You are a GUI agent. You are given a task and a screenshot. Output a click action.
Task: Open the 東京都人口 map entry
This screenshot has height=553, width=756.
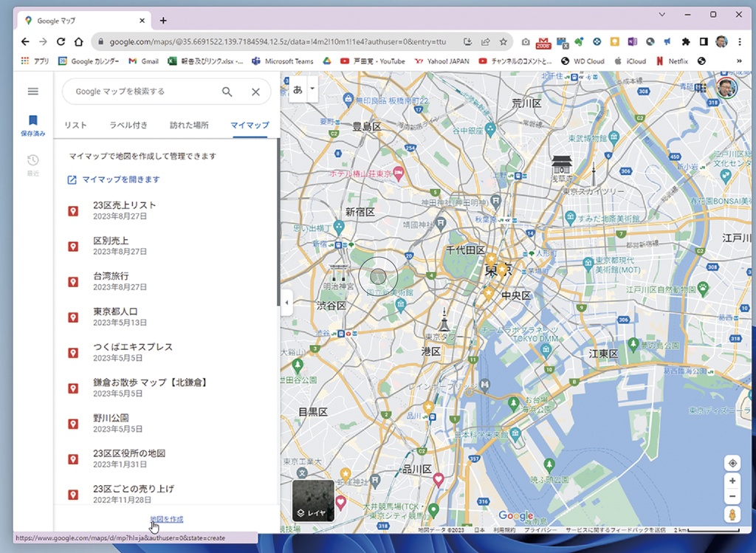[166, 317]
